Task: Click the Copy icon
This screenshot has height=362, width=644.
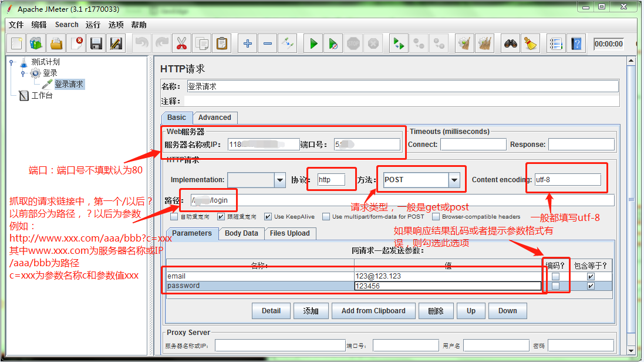Action: click(202, 43)
